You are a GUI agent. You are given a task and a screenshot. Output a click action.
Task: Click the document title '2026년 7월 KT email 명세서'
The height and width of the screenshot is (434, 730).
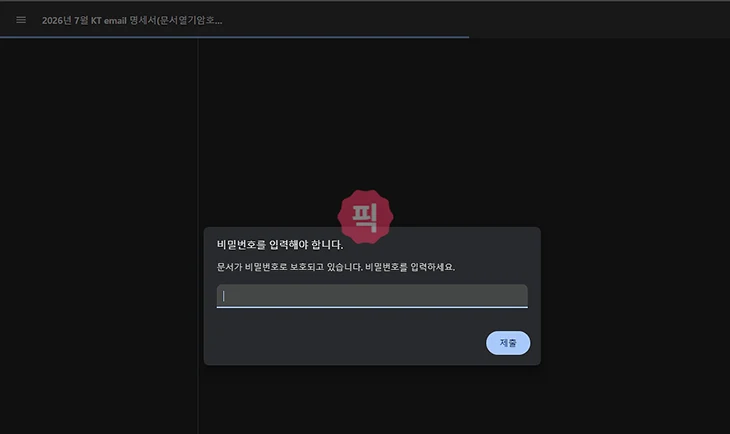pos(132,20)
